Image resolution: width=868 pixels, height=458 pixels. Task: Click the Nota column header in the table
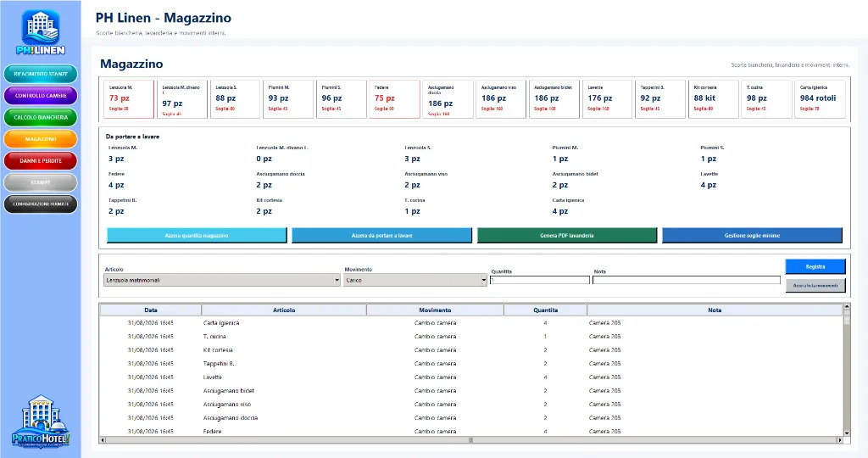715,310
